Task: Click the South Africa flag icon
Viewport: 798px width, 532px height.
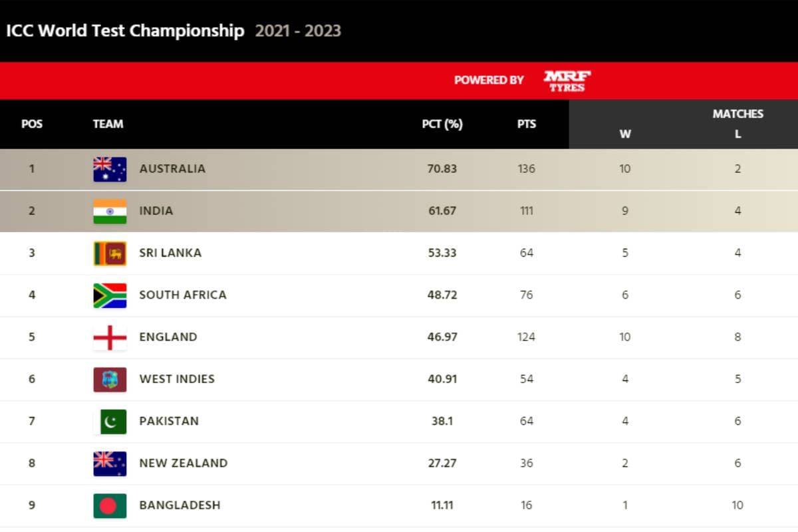Action: coord(110,295)
